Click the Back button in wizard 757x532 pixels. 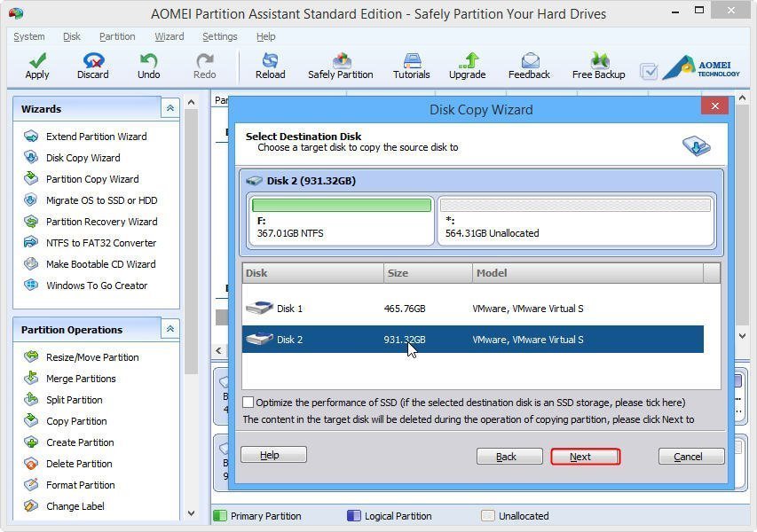pos(509,457)
